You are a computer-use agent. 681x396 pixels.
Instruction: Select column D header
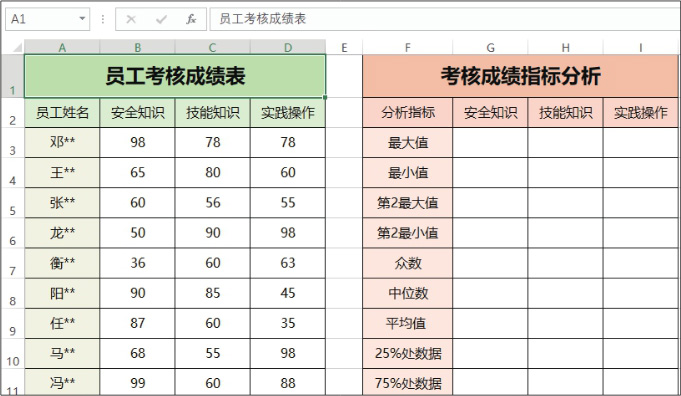click(288, 47)
